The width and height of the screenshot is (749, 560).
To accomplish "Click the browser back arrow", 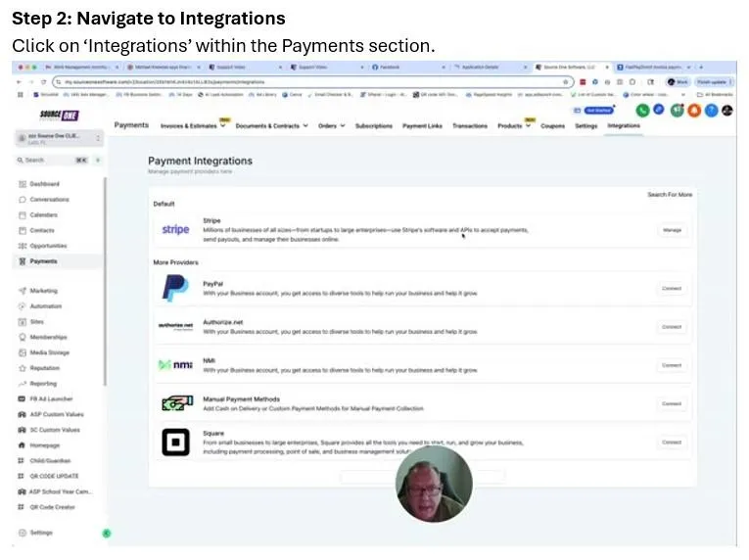I will tap(20, 82).
